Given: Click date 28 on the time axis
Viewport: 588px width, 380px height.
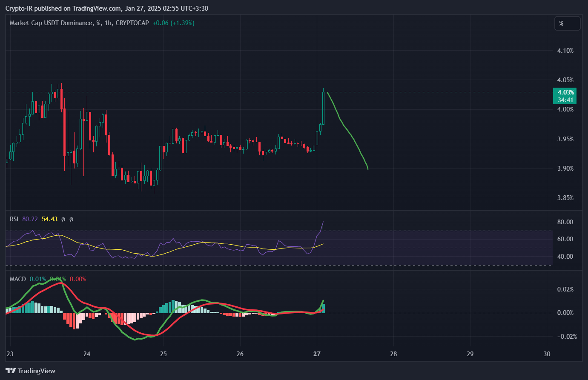Looking at the screenshot, I should tap(393, 354).
